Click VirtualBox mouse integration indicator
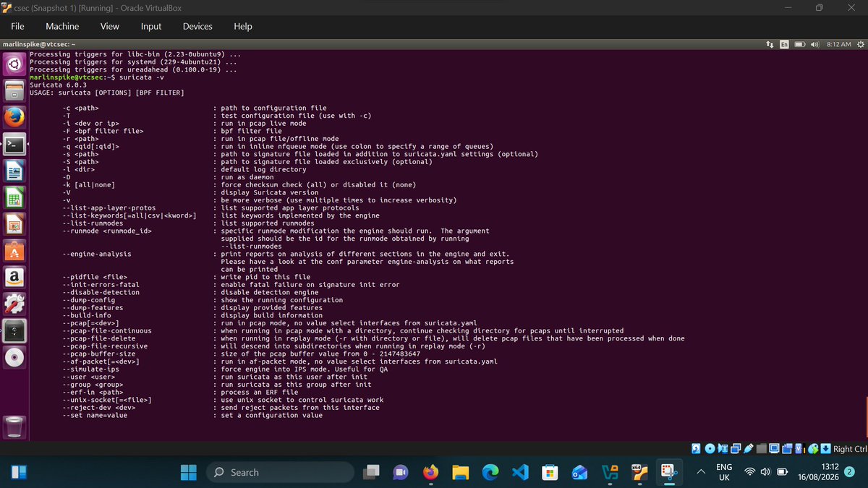The width and height of the screenshot is (868, 488). (813, 449)
